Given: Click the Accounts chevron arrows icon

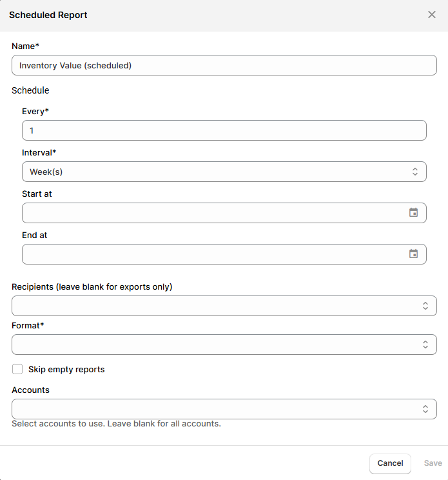Looking at the screenshot, I should (425, 409).
